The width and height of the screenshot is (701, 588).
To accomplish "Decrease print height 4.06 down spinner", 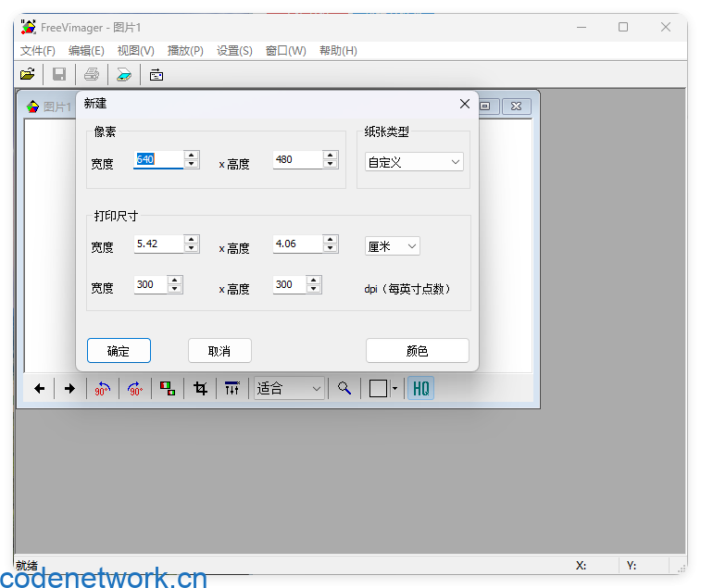I will tap(331, 248).
